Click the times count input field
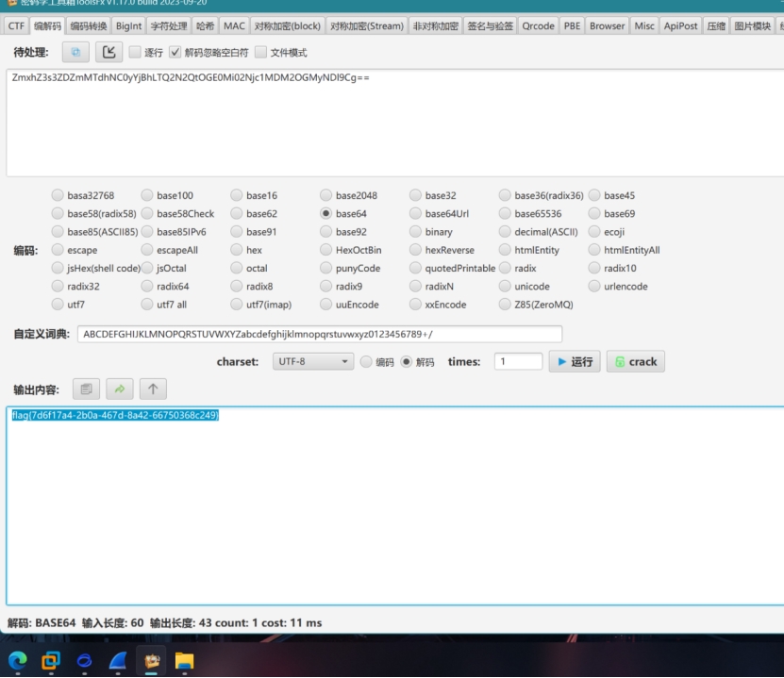The image size is (784, 678). 518,361
